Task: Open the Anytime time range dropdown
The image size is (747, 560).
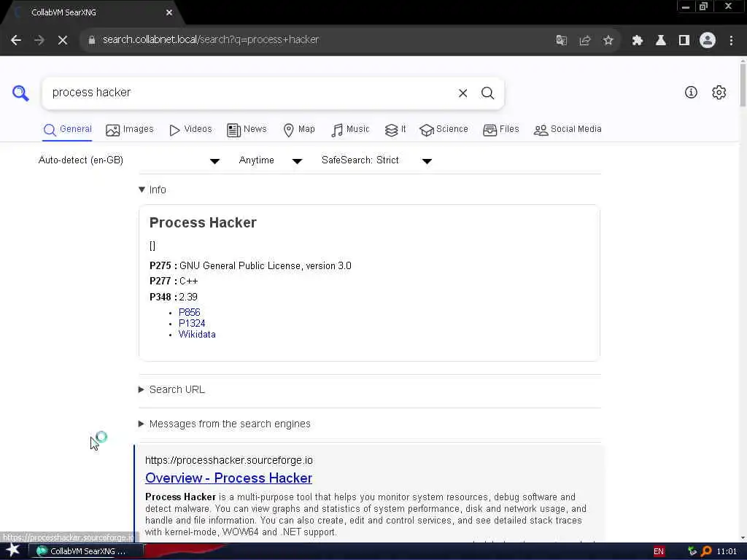Action: pyautogui.click(x=270, y=160)
